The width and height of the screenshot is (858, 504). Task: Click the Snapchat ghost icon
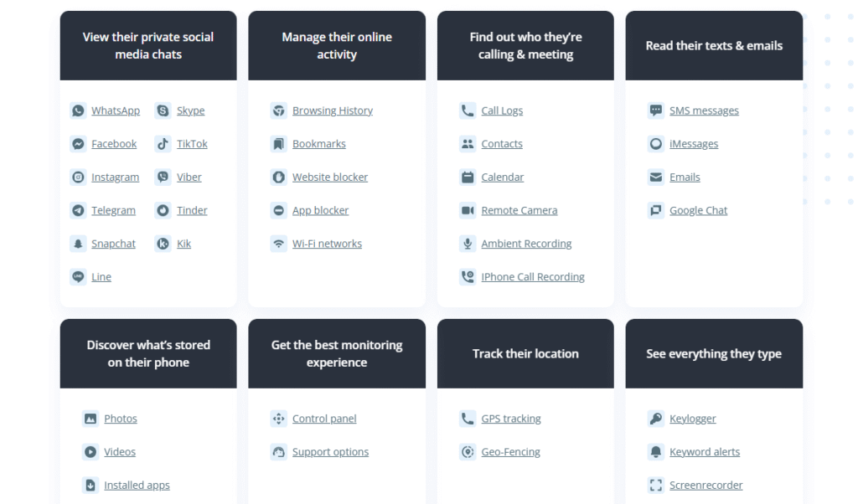[78, 244]
